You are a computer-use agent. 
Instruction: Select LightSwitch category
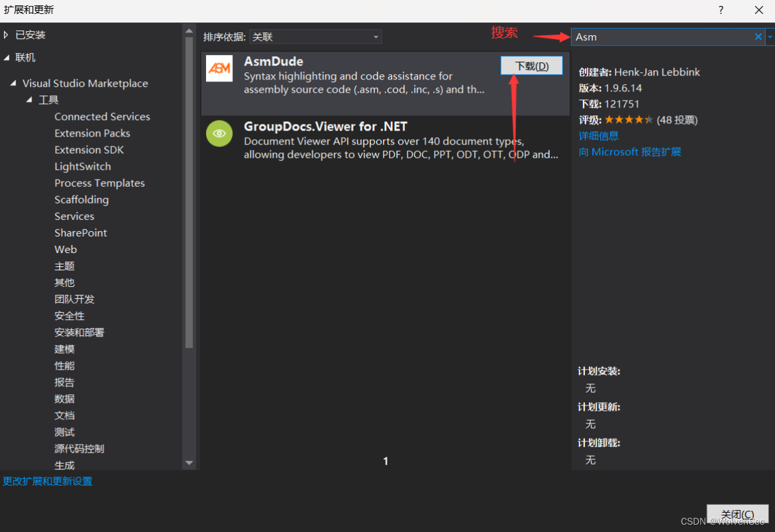(x=83, y=166)
